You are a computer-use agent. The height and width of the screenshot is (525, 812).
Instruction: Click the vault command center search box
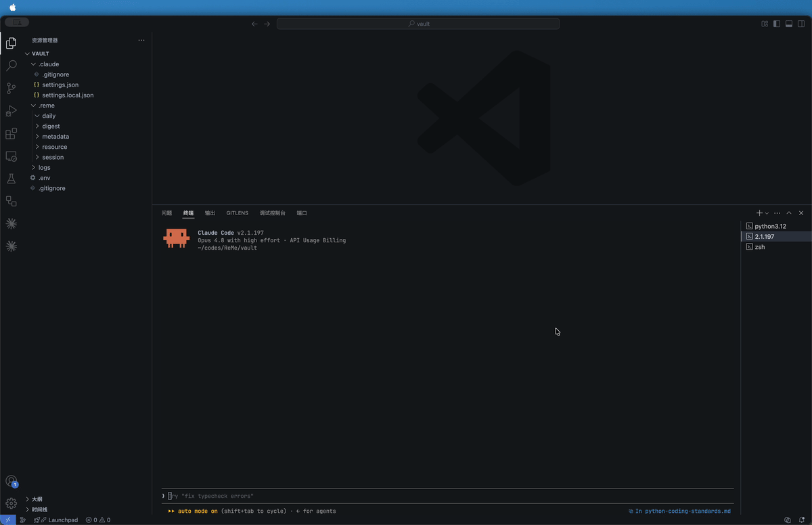418,24
